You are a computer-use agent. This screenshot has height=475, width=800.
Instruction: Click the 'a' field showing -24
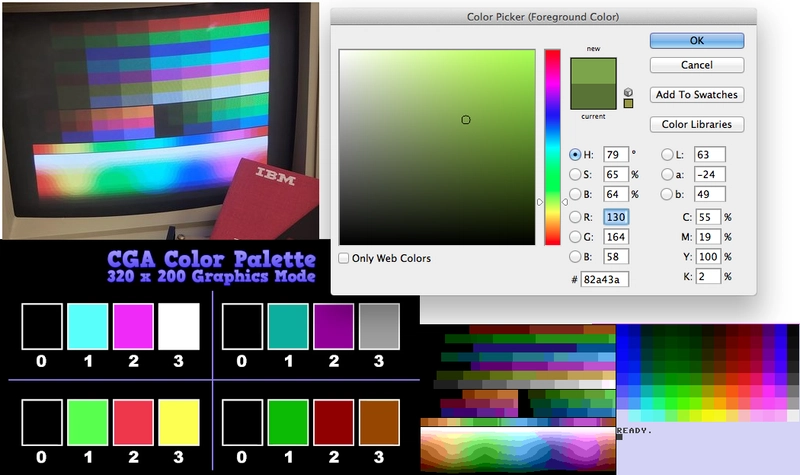click(x=710, y=174)
